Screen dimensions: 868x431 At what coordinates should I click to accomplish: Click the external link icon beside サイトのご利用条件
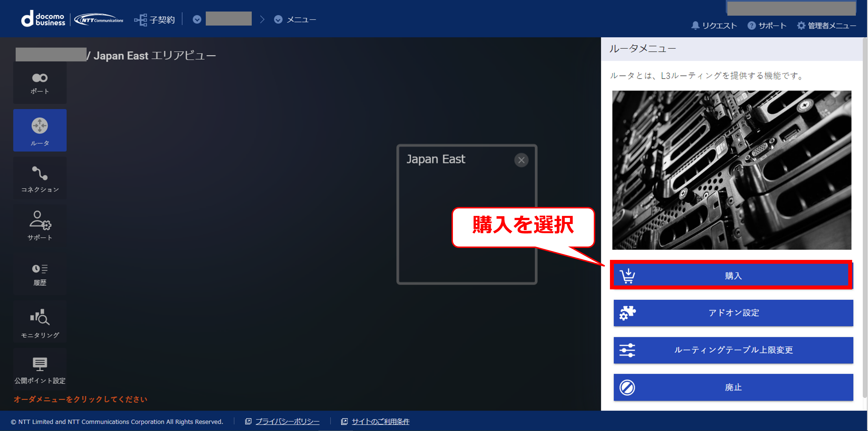344,422
